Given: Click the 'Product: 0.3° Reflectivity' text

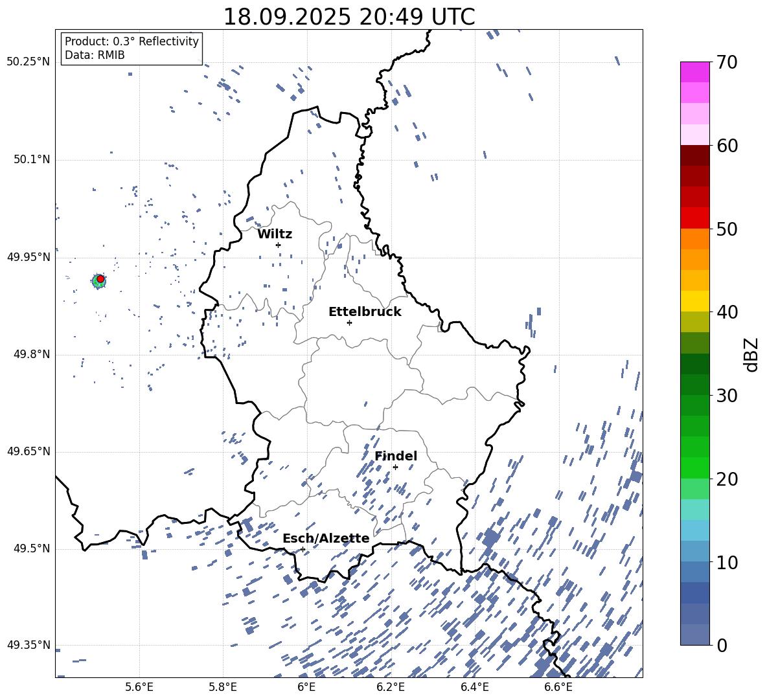Looking at the screenshot, I should click(x=132, y=41).
